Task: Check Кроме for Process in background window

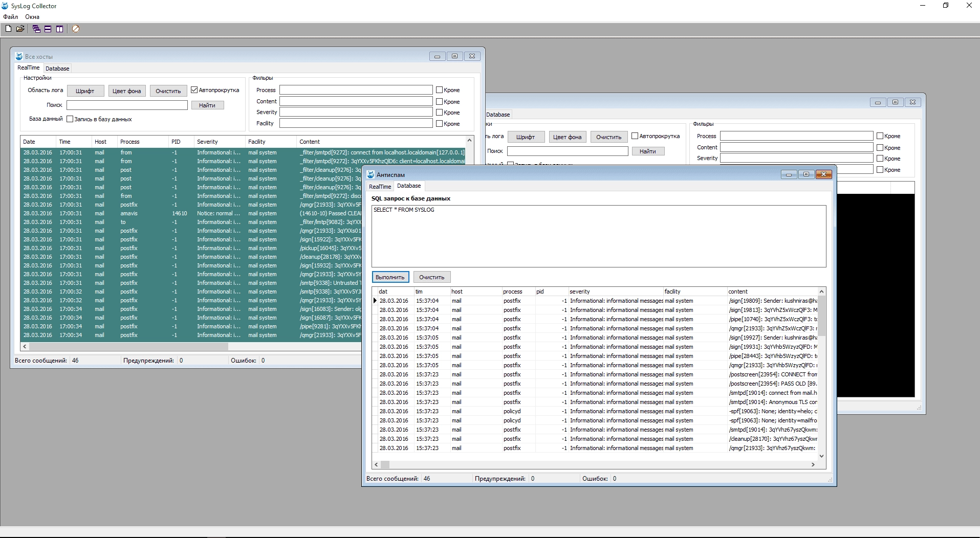Action: [880, 136]
